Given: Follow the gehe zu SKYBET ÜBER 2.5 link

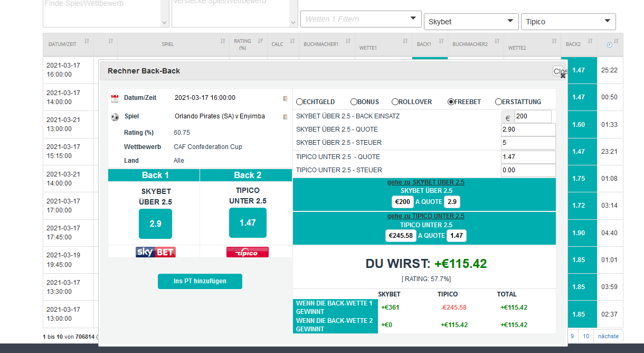Looking at the screenshot, I should coord(426,182).
